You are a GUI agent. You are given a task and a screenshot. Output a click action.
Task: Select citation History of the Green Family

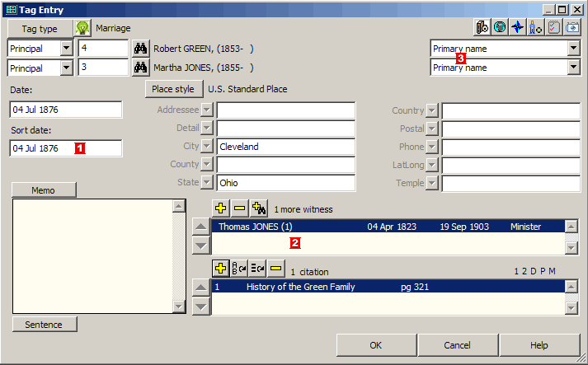point(388,287)
